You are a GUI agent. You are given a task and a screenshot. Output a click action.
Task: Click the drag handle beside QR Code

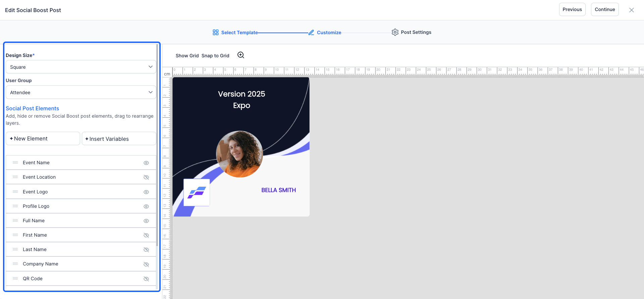pyautogui.click(x=15, y=279)
